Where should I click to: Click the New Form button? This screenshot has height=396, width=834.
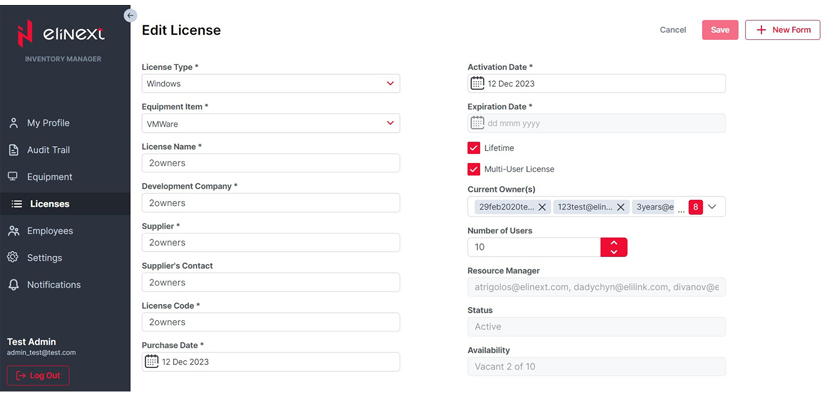782,30
